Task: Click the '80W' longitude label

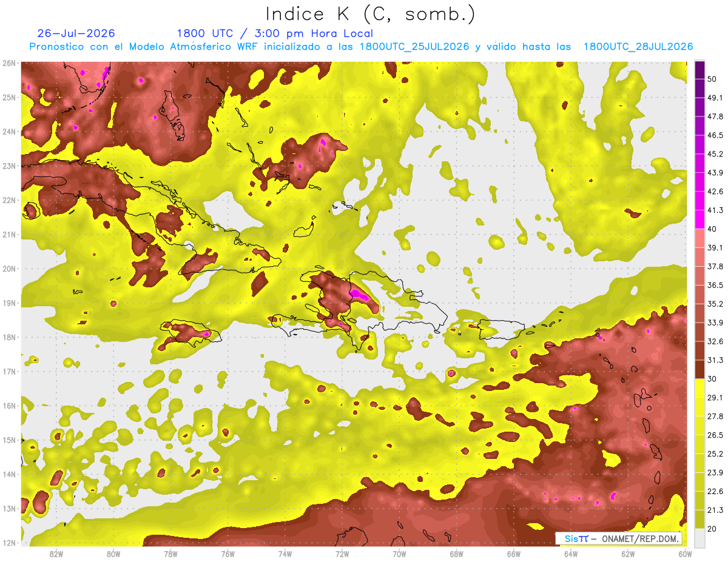Action: (x=113, y=554)
